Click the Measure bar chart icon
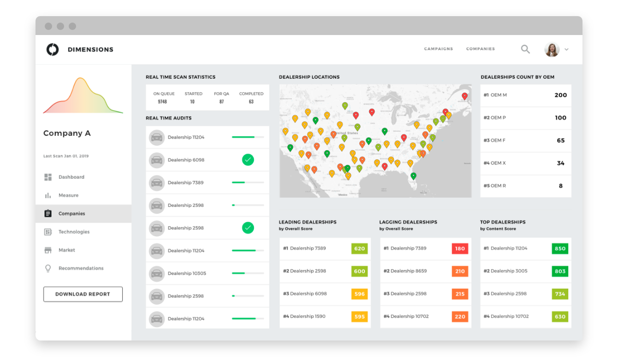Screen dimensions: 618x364 click(x=48, y=195)
